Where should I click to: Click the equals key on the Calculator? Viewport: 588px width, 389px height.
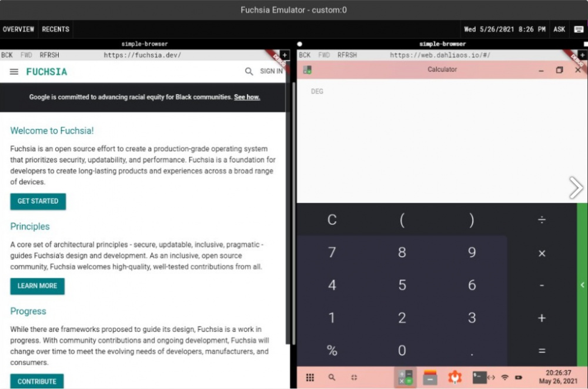point(542,351)
